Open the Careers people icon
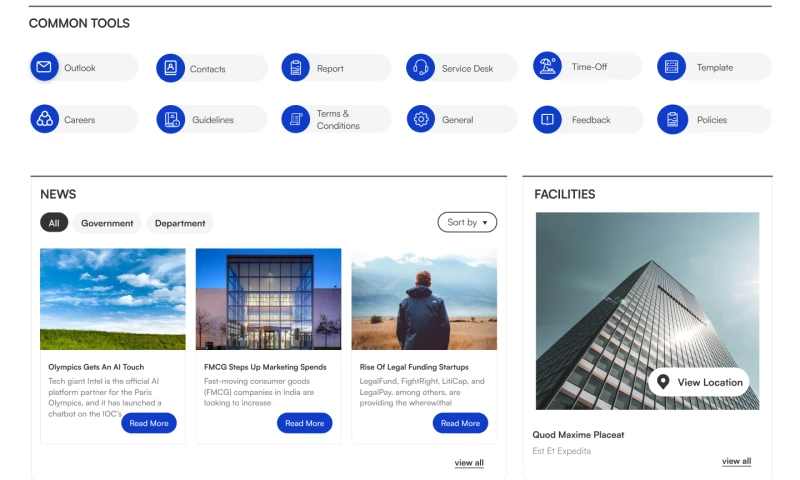Image resolution: width=800 pixels, height=480 pixels. pos(44,119)
